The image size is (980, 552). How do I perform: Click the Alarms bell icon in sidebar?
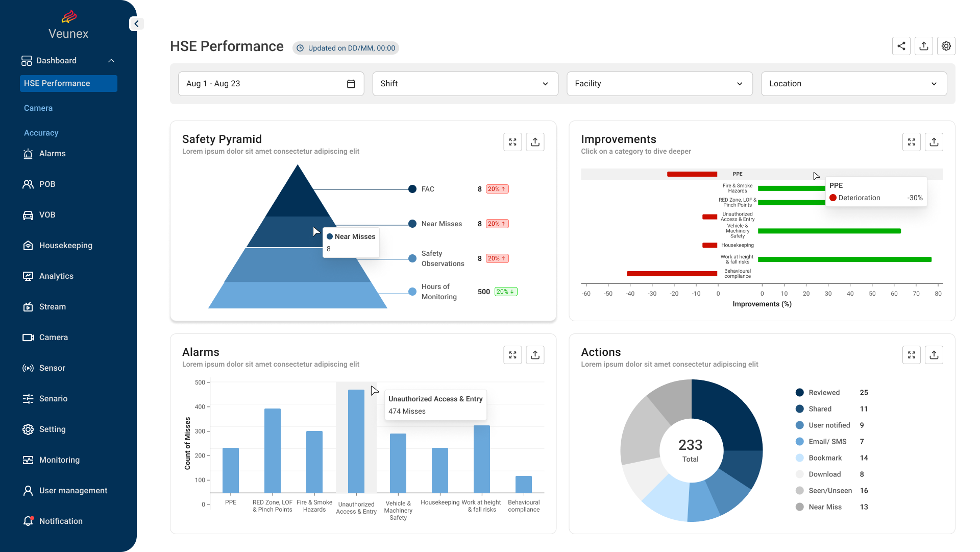(x=28, y=154)
